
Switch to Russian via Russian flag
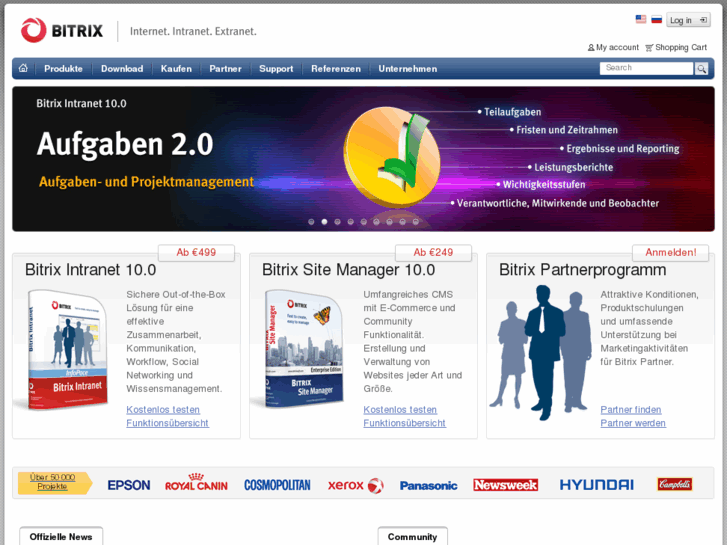click(x=656, y=19)
